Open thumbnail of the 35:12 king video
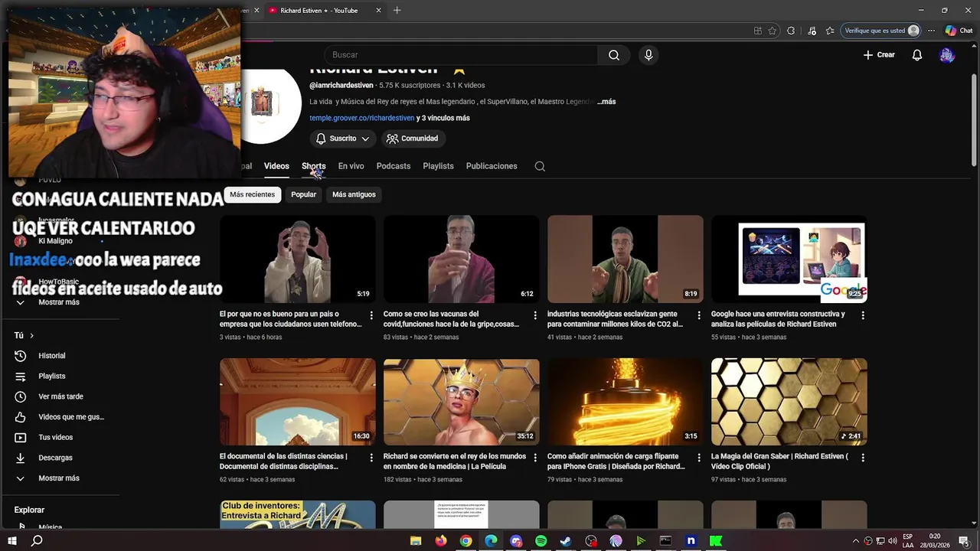Screen dimensions: 980x551 (461, 402)
